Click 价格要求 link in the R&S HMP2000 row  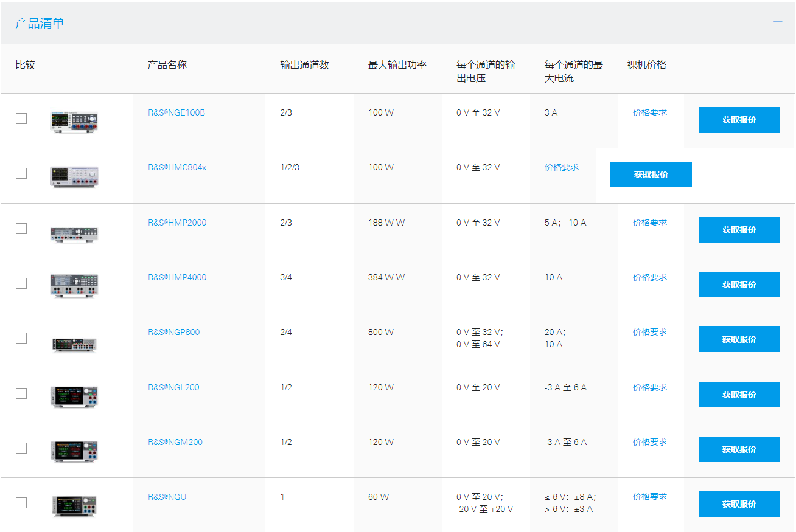coord(649,223)
